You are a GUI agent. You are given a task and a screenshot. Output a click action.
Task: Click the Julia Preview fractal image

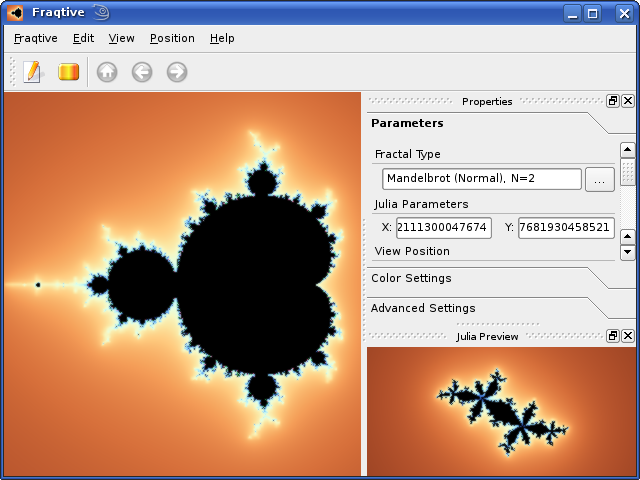point(501,411)
